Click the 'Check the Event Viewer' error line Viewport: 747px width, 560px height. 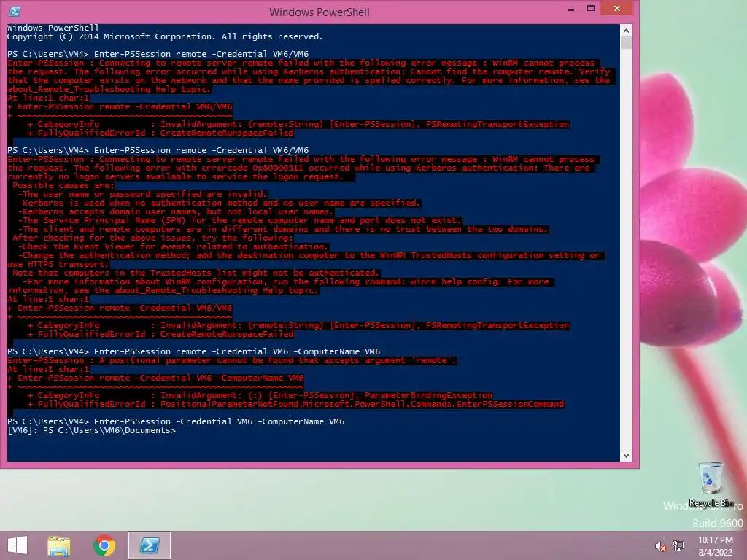[x=174, y=246]
